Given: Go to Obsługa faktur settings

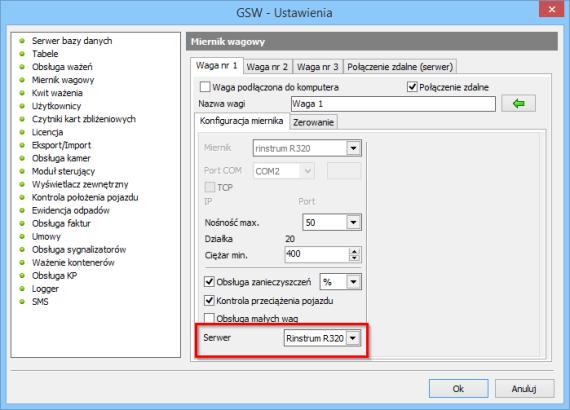Looking at the screenshot, I should [61, 224].
